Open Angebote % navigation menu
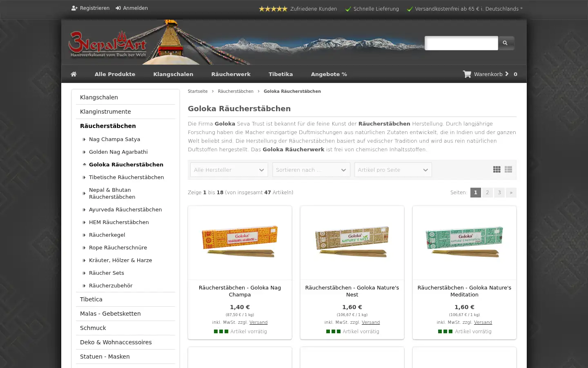The height and width of the screenshot is (368, 588). point(329,74)
